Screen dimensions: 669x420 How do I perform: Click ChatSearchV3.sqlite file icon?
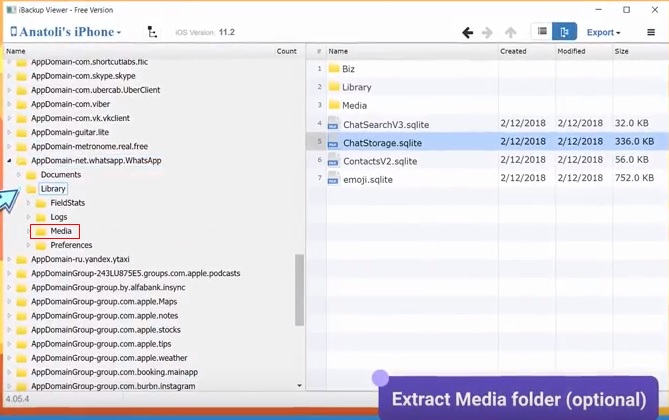[x=333, y=123]
